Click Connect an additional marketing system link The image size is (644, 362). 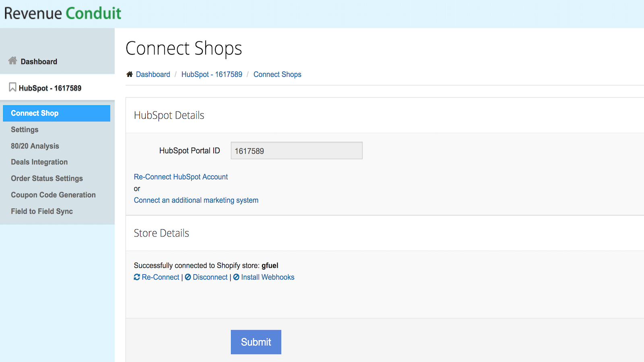click(x=196, y=200)
